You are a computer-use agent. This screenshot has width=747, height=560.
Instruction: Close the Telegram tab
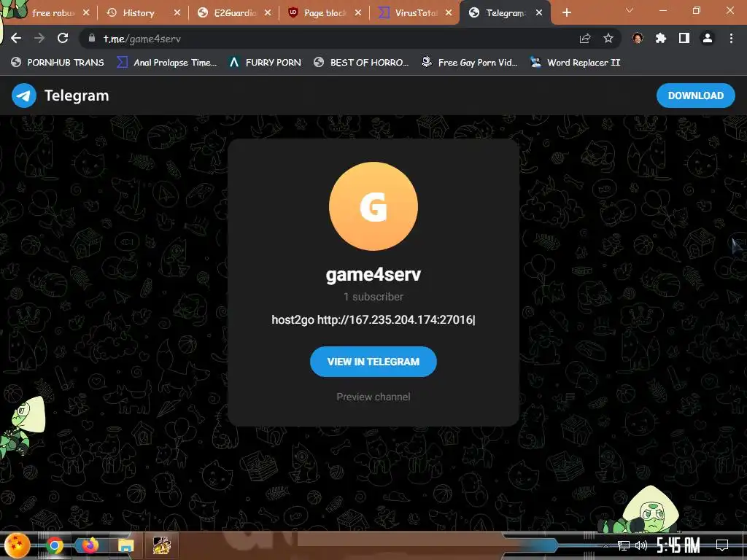click(539, 13)
